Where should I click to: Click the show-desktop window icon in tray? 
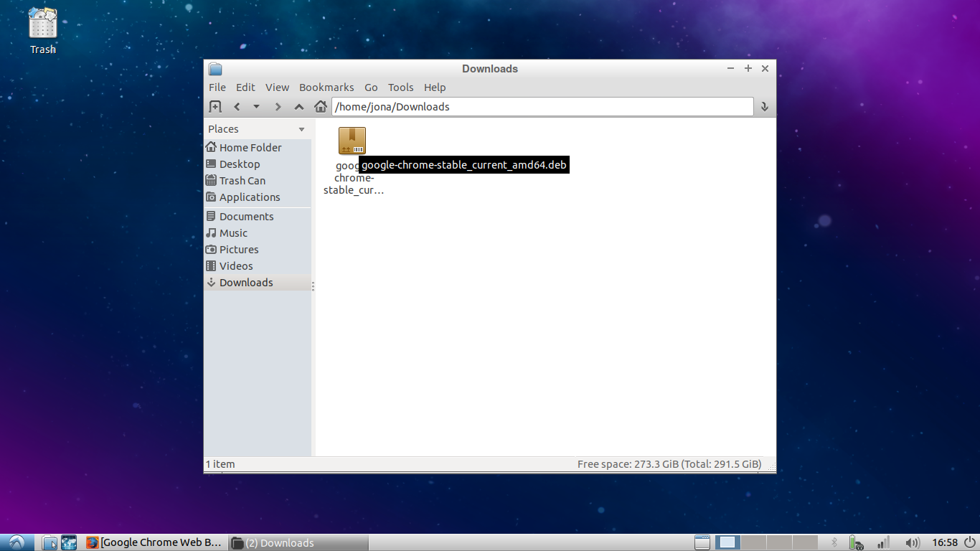point(702,542)
